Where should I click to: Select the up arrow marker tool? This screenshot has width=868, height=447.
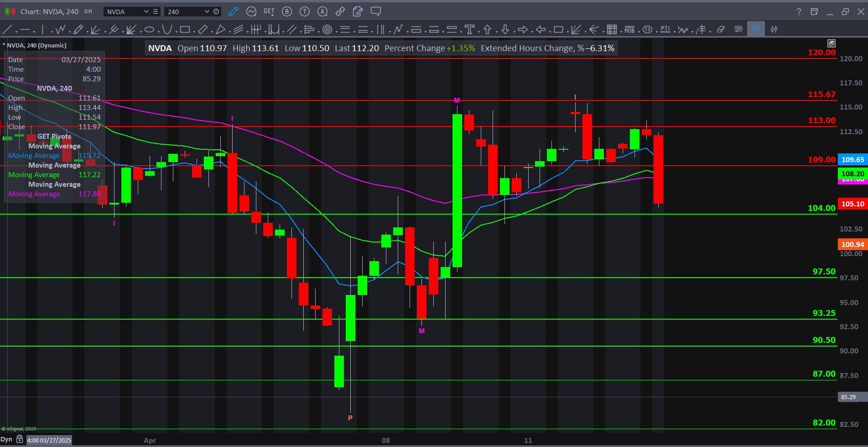coord(487,30)
